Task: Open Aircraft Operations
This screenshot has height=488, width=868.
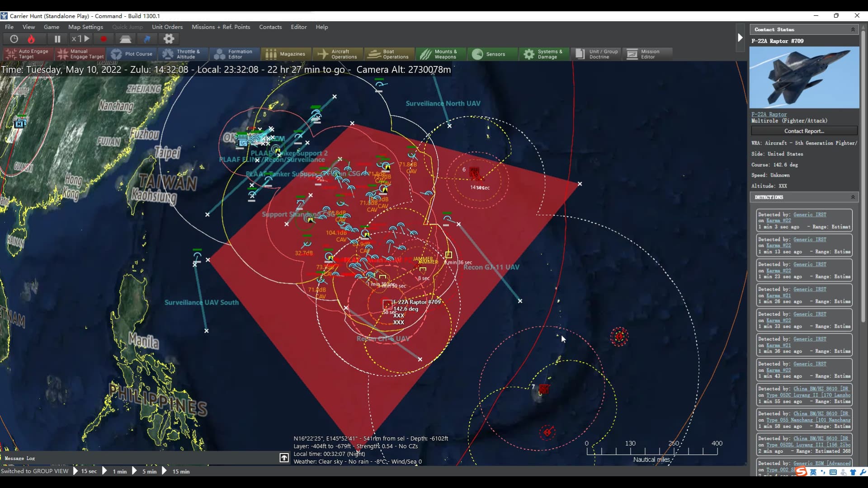Action: click(337, 54)
